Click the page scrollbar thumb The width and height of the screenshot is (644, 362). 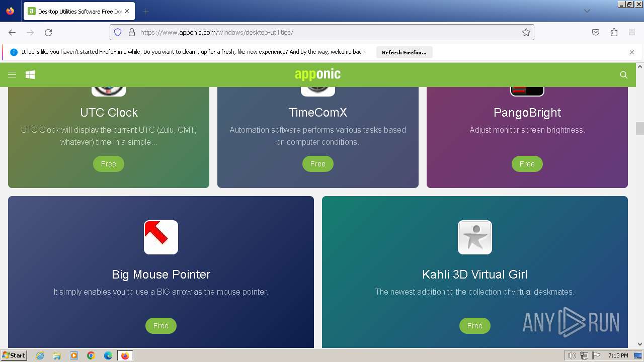pos(640,128)
